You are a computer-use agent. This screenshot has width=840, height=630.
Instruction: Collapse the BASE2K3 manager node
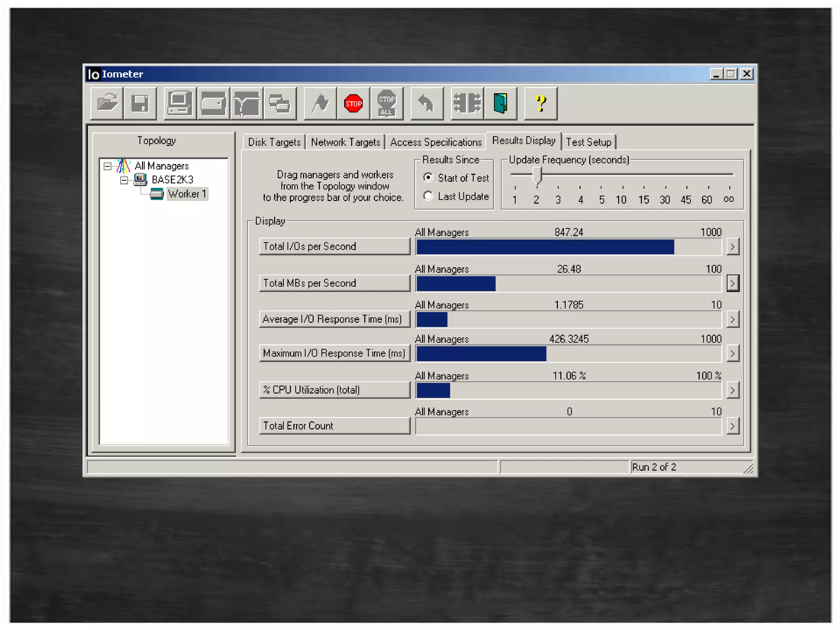coord(124,180)
